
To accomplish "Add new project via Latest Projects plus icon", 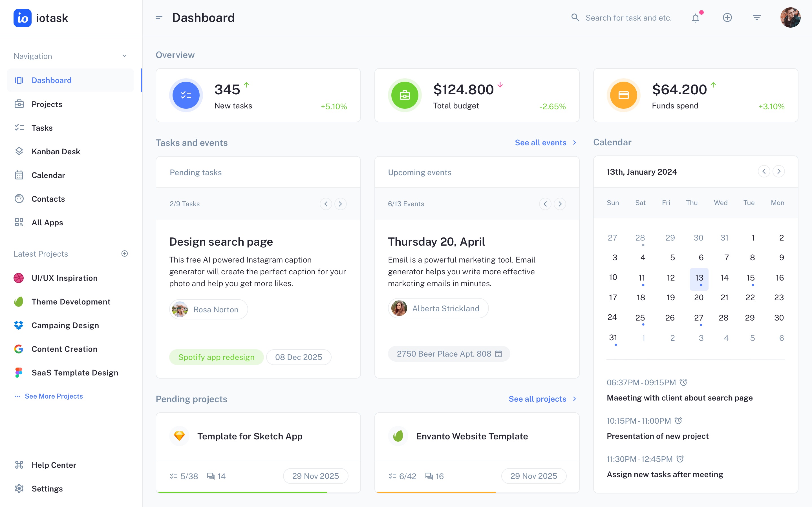I will point(125,253).
